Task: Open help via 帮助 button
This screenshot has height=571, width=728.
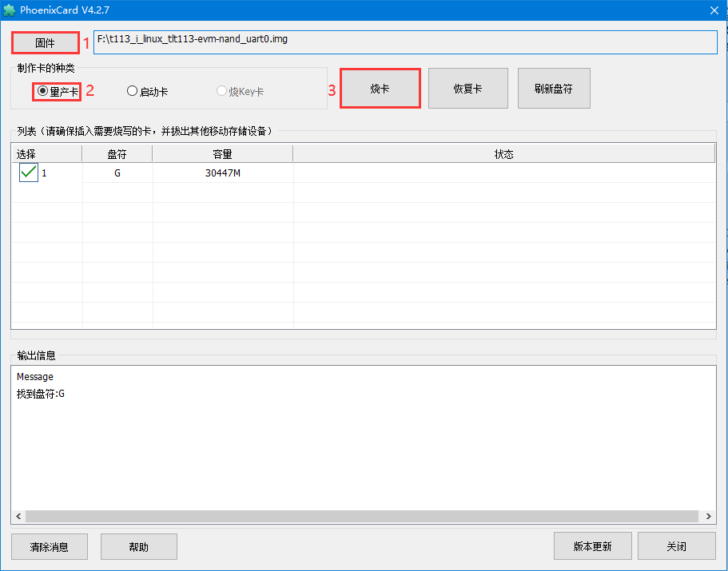Action: tap(139, 547)
